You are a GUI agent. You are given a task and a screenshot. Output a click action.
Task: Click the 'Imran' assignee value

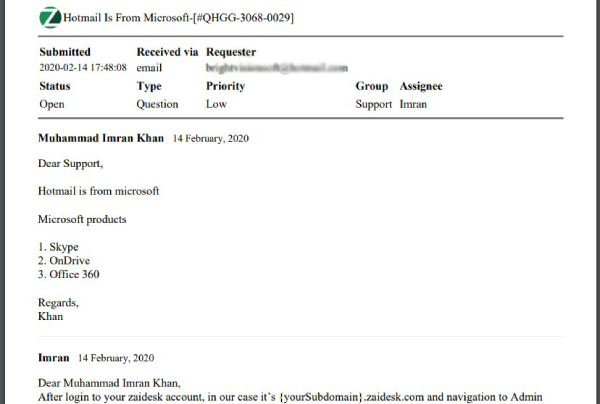point(413,104)
